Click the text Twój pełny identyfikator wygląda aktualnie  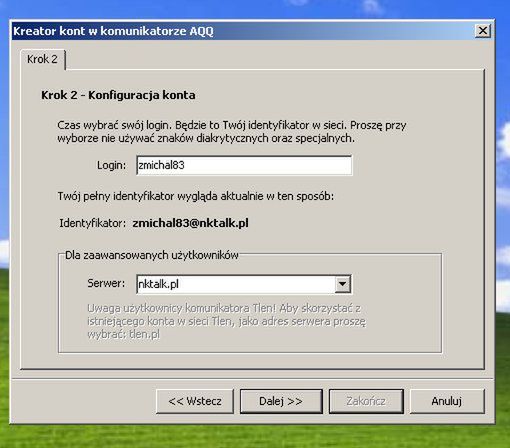click(196, 196)
